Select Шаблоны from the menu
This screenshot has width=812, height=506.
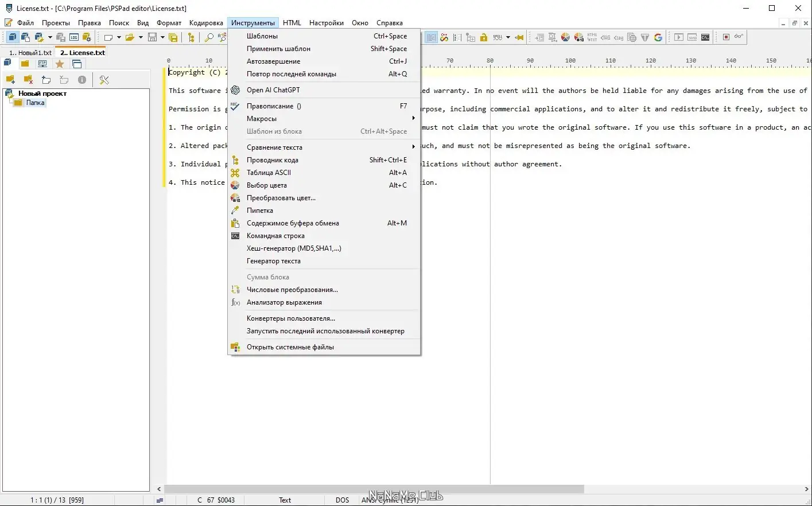[324, 36]
